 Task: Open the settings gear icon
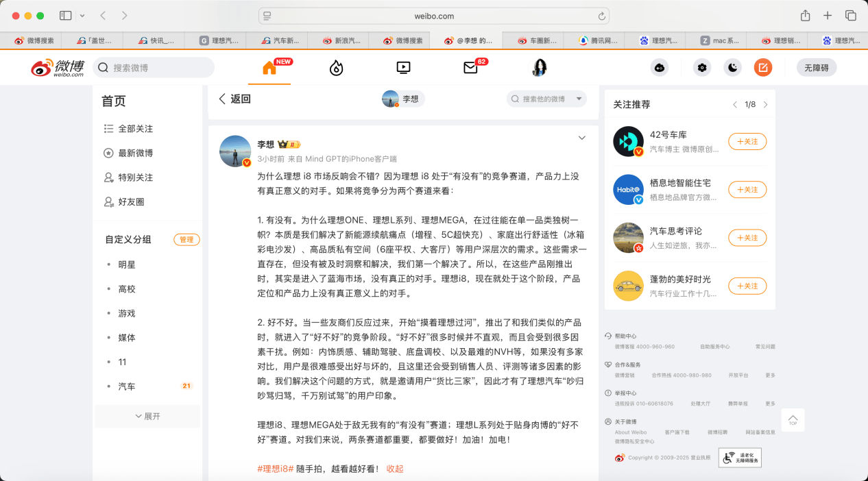pos(701,67)
